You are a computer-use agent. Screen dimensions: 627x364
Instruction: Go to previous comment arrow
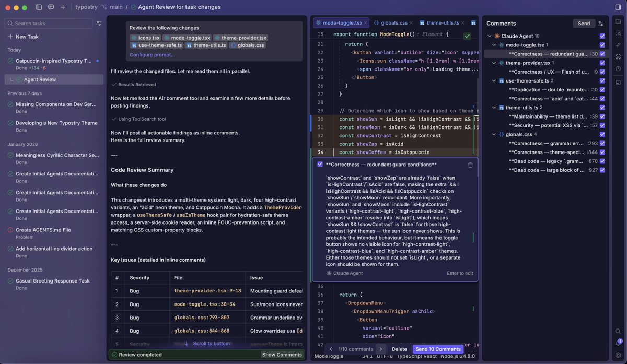(x=330, y=349)
